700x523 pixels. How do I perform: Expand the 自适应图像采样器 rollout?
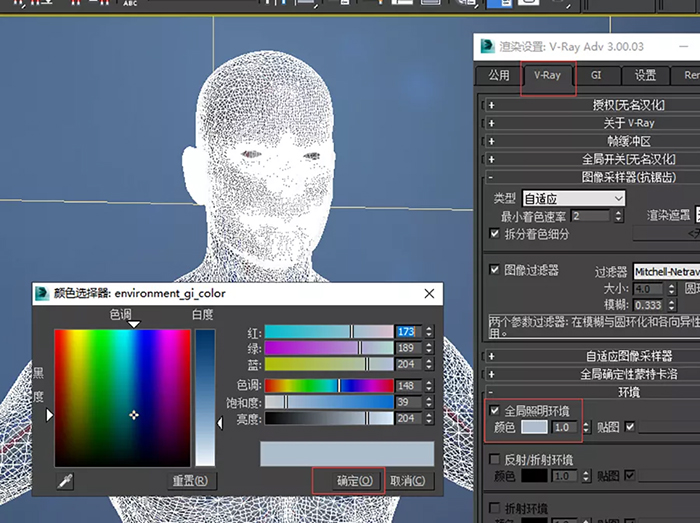[594, 356]
